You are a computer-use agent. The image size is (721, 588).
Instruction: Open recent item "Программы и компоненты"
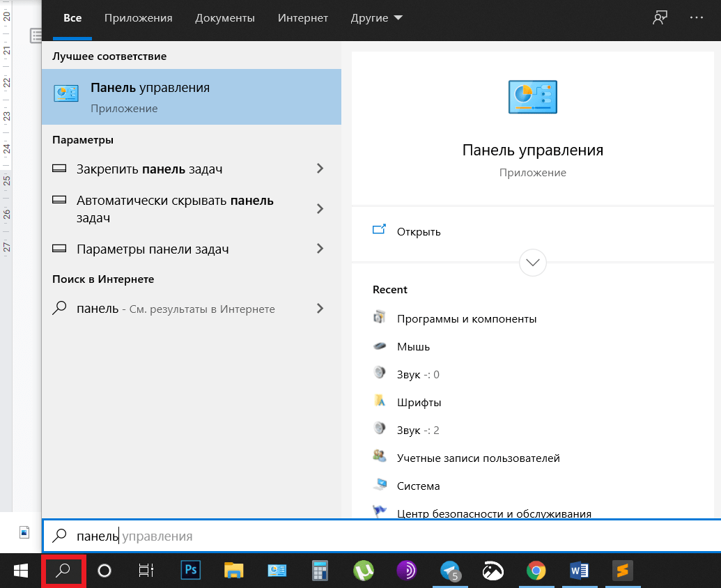point(466,318)
